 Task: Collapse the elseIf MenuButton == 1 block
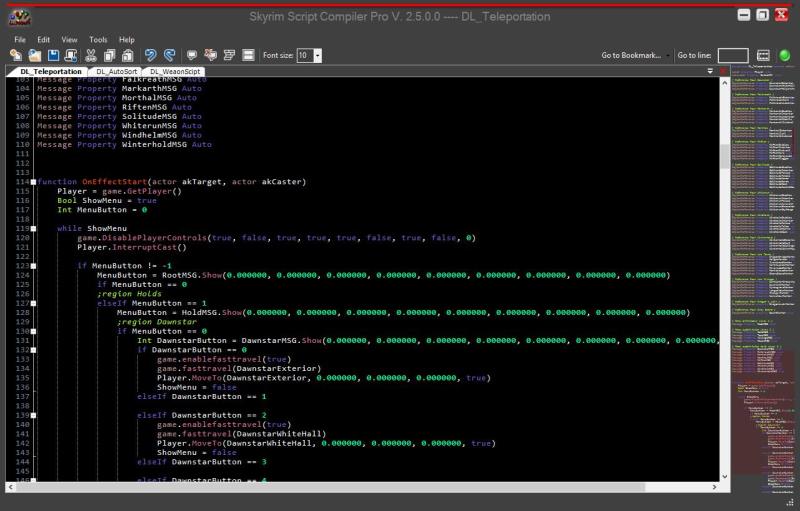33,303
